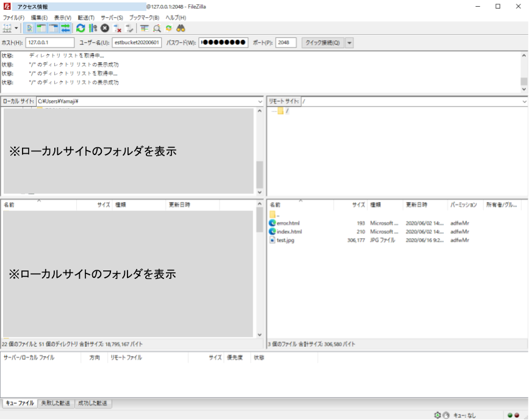Open the Site Manager icon
Image resolution: width=532 pixels, height=420 pixels.
pos(7,28)
